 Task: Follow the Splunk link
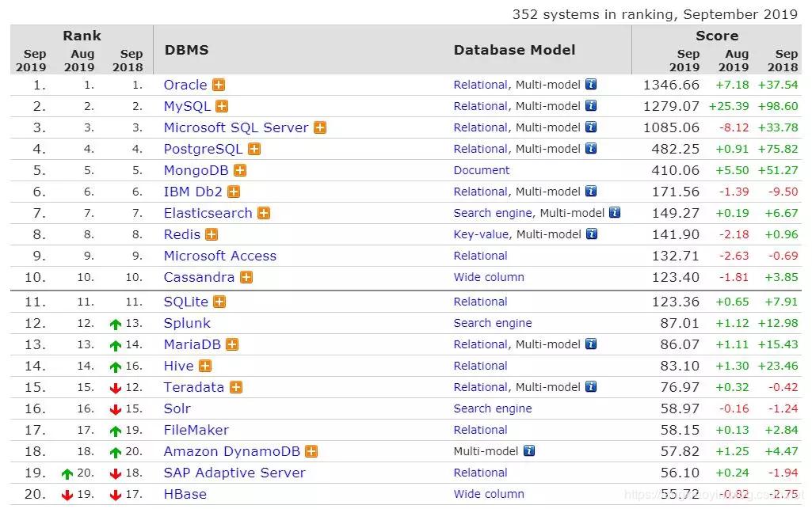(x=188, y=323)
